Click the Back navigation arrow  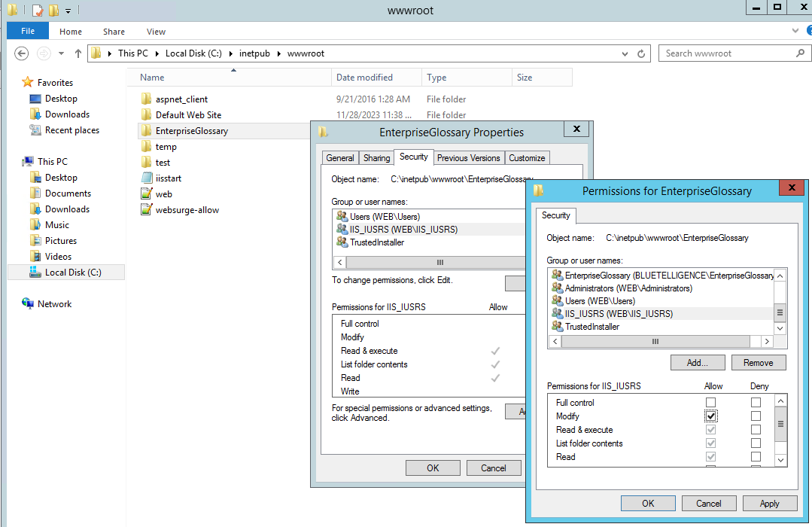coord(21,53)
